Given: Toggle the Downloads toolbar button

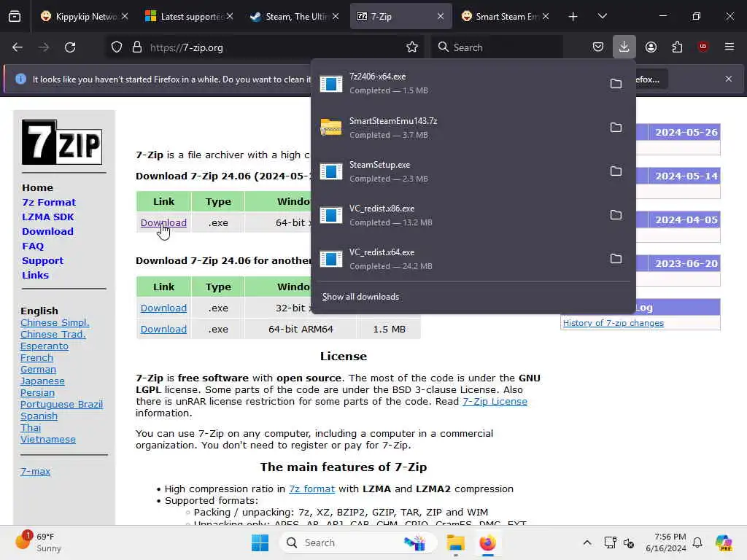Looking at the screenshot, I should [624, 47].
